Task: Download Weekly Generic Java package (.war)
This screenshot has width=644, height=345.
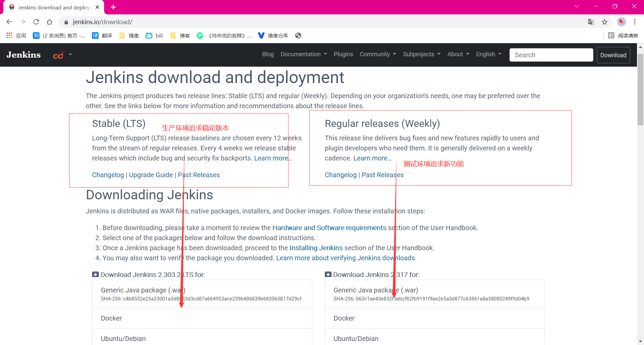Action: 435,294
